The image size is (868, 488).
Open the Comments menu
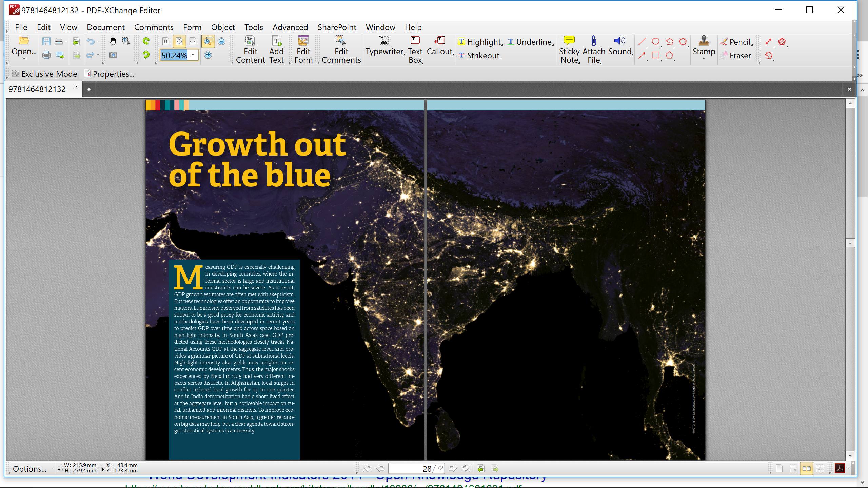(x=154, y=27)
